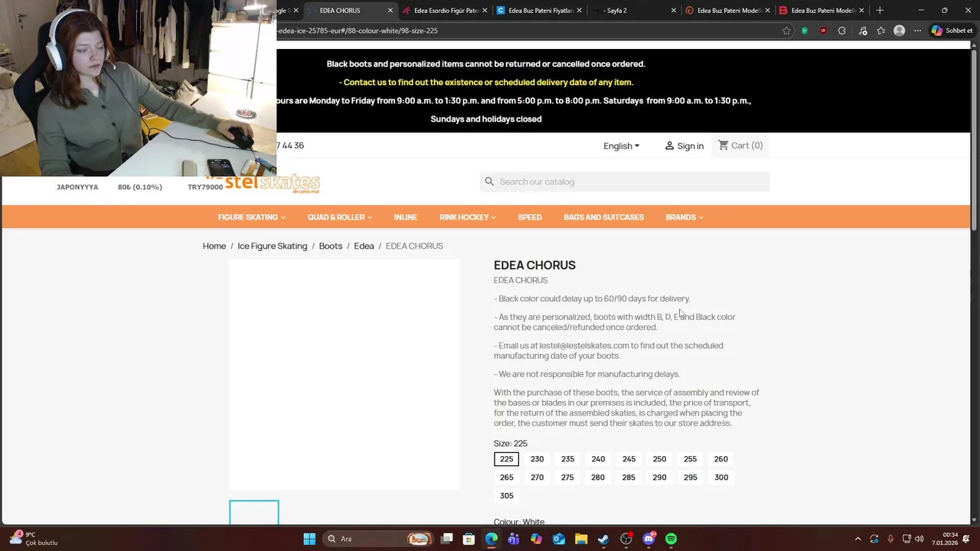
Task: Select size 225
Action: [506, 459]
